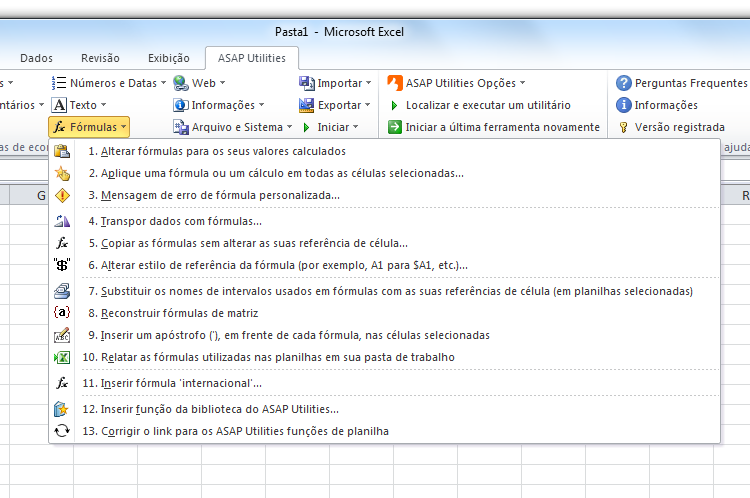Select Relatar as fórmulas utilizadas nas planilhas
The width and height of the screenshot is (750, 498).
385,357
